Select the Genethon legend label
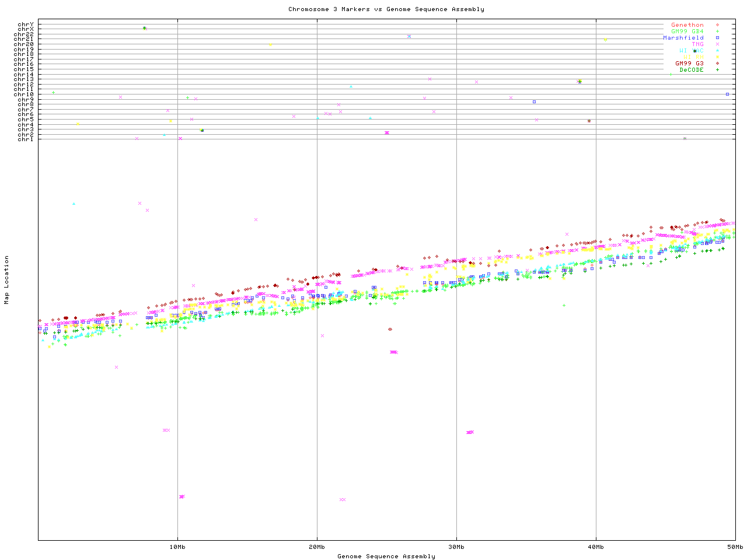 point(687,25)
